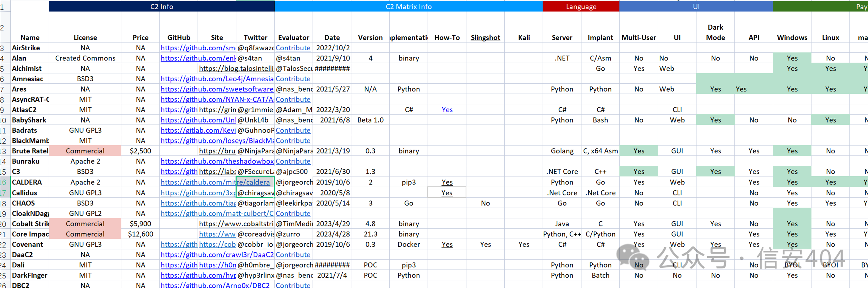Open How-To Yes link for Callidus

(447, 193)
